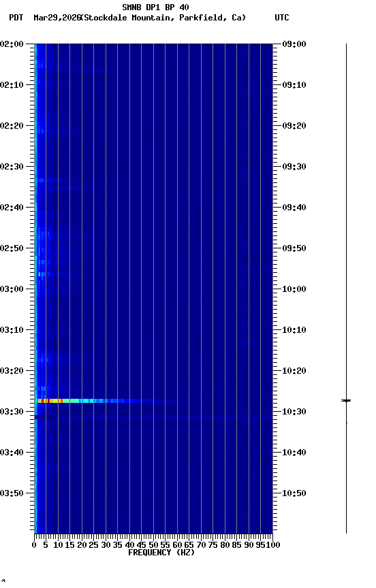This screenshot has height=588, width=376.
Task: Click the "5" frequency axis label
Action: (46, 545)
